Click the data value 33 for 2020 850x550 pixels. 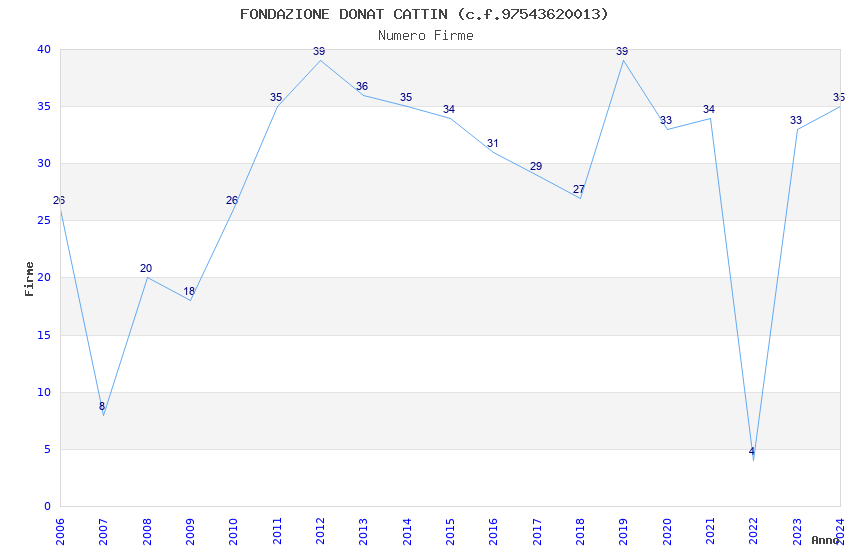[666, 120]
